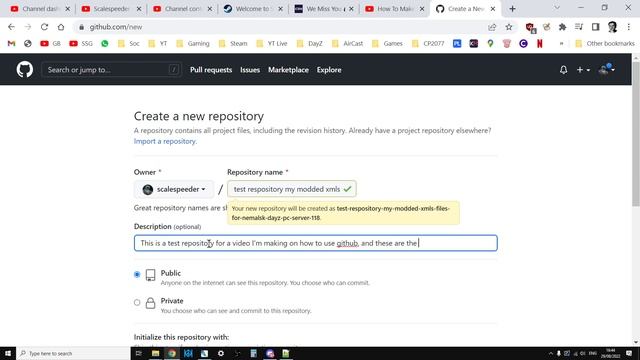Open the DayZ bookmarks folder
Image resolution: width=640 pixels, height=360 pixels.
pyautogui.click(x=309, y=43)
